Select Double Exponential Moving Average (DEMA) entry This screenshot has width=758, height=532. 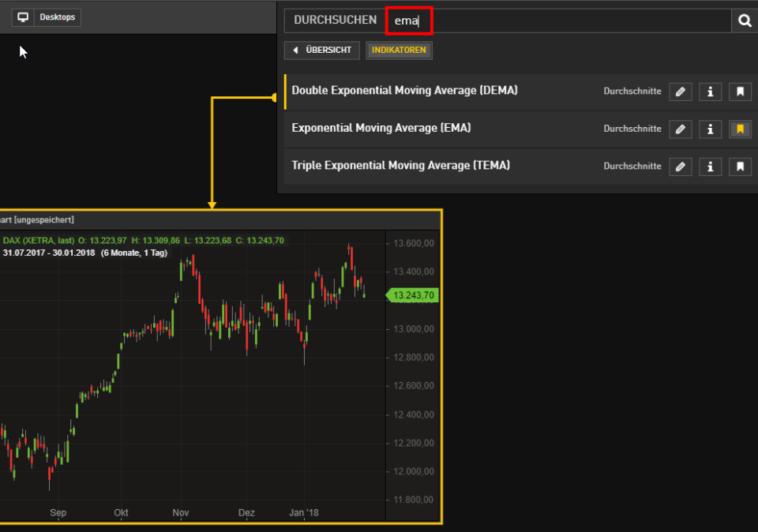(x=404, y=91)
